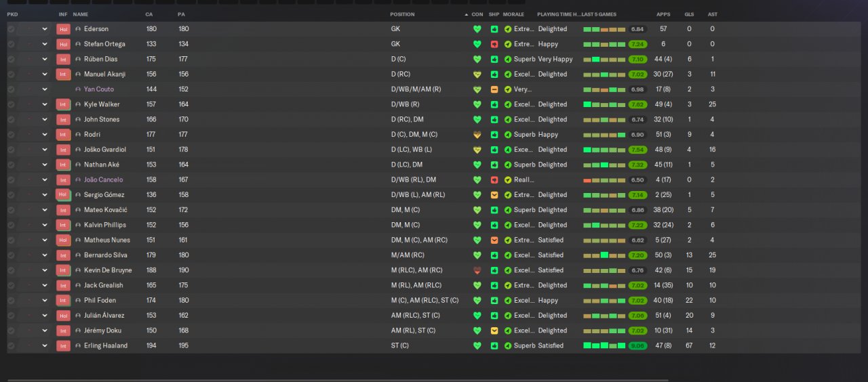This screenshot has height=382, width=868.
Task: Open Erling Haaland's player profile
Action: click(106, 345)
